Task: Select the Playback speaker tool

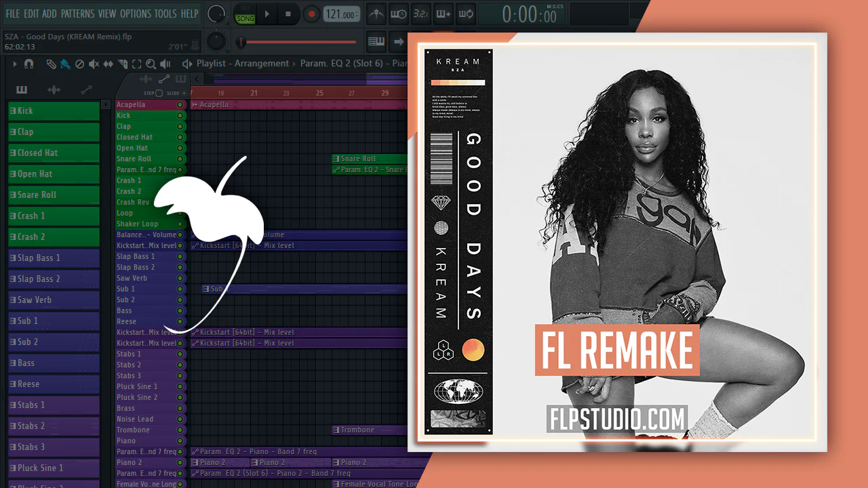Action: (x=165, y=64)
